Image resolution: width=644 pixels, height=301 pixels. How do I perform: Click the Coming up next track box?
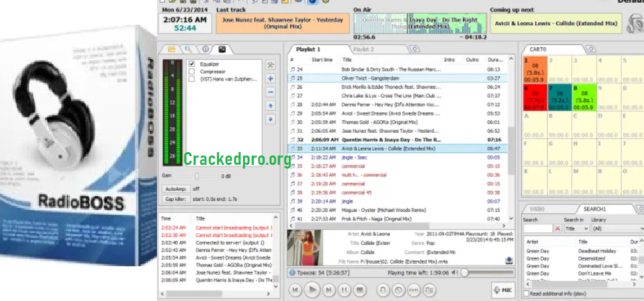pyautogui.click(x=556, y=23)
